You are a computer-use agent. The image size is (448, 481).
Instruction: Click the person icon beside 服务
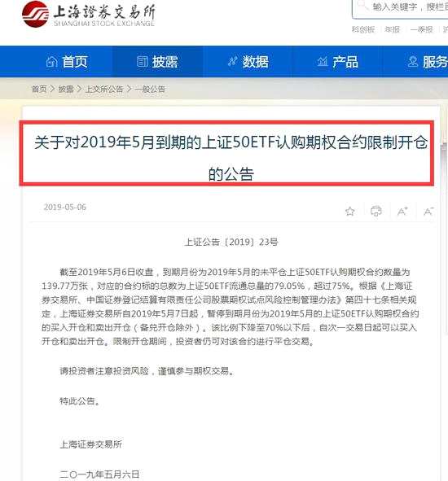[413, 62]
